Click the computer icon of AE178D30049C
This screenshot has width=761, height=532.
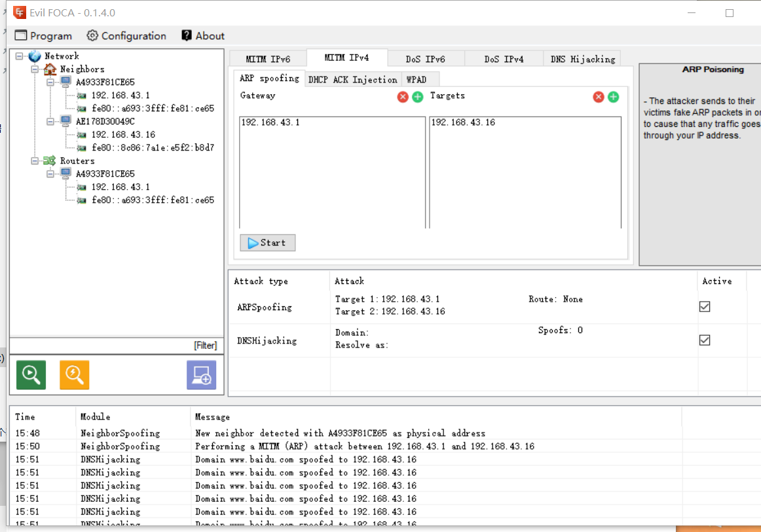[65, 121]
